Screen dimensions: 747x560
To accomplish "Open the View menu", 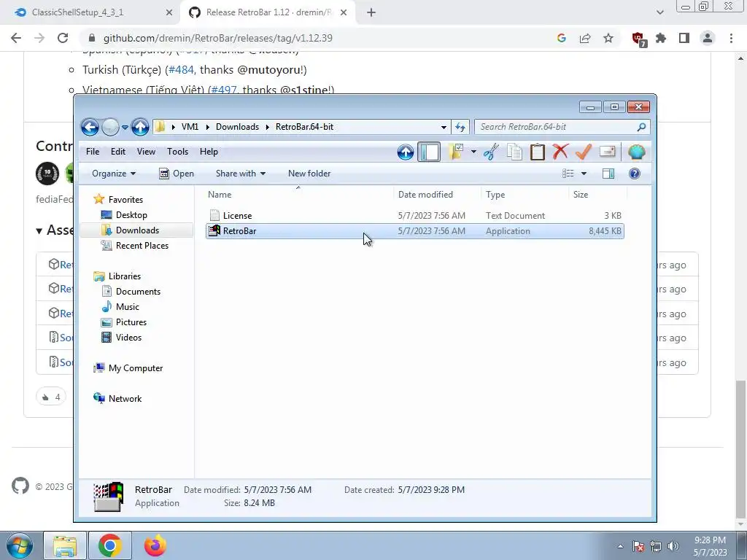I will tap(146, 152).
